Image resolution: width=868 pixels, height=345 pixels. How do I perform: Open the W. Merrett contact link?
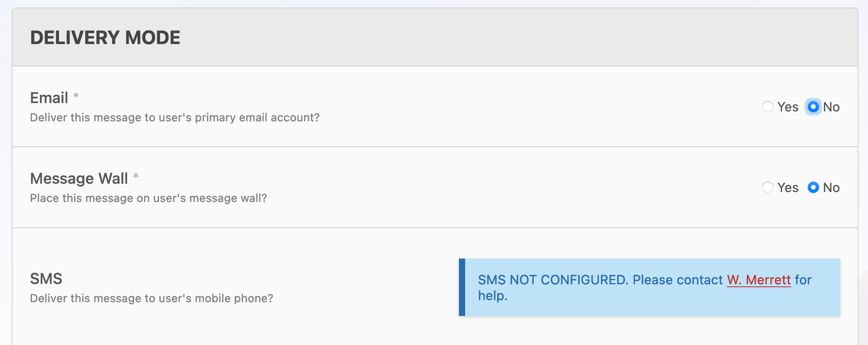tap(759, 280)
